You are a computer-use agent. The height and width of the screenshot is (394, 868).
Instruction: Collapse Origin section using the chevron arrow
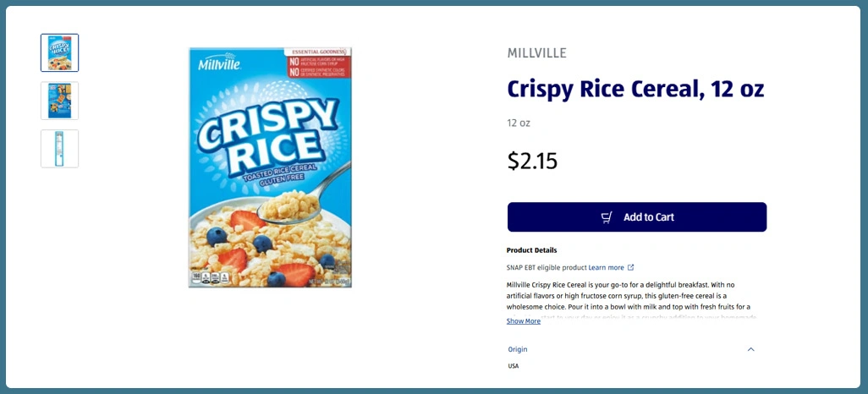[x=750, y=349]
